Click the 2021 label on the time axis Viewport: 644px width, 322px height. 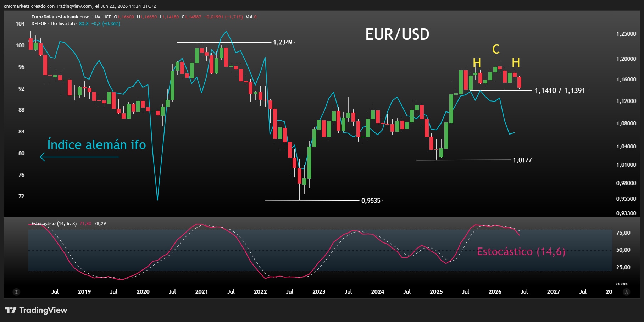[x=202, y=291]
